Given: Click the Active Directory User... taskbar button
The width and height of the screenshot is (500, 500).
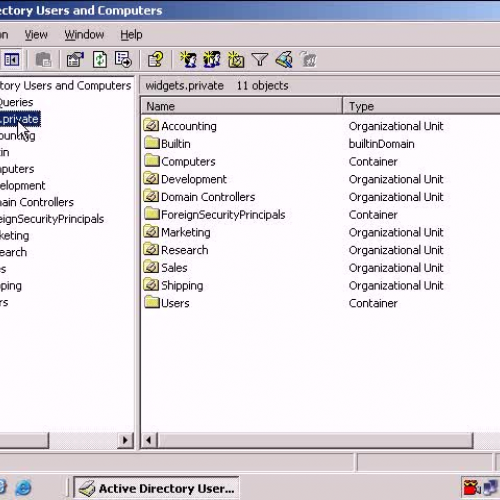Looking at the screenshot, I should (x=156, y=488).
